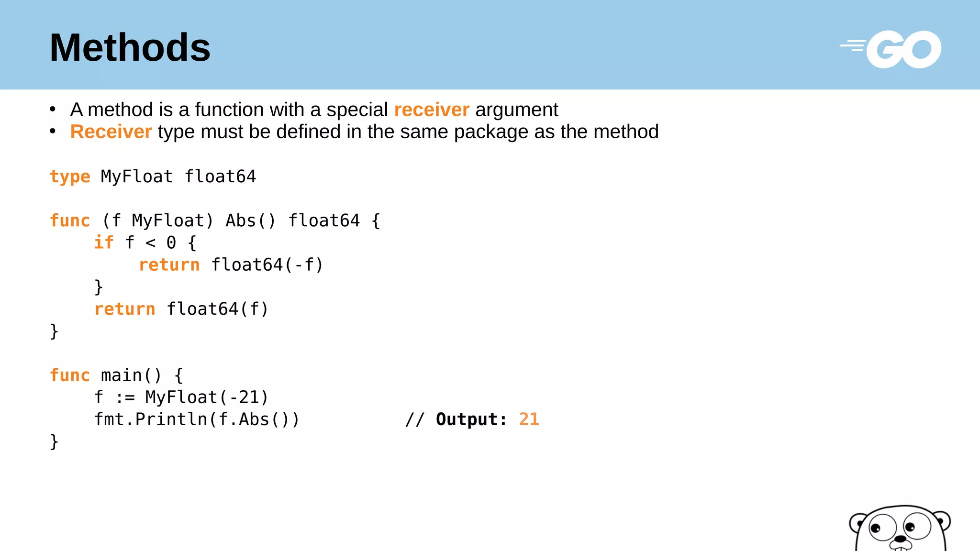Click the bold Output: comment label
Viewport: 980px width, 551px height.
(471, 419)
